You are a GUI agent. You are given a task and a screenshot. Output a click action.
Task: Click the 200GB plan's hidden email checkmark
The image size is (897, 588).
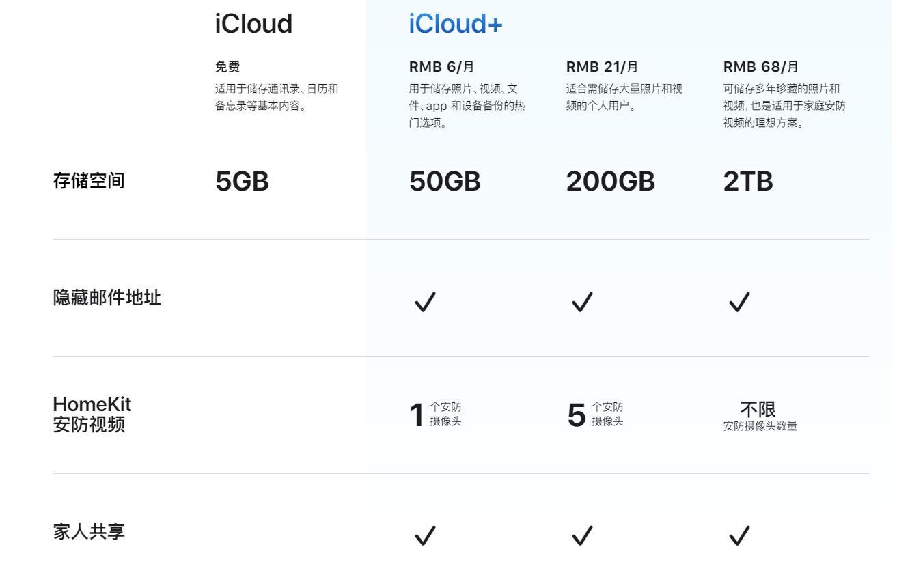(x=582, y=301)
